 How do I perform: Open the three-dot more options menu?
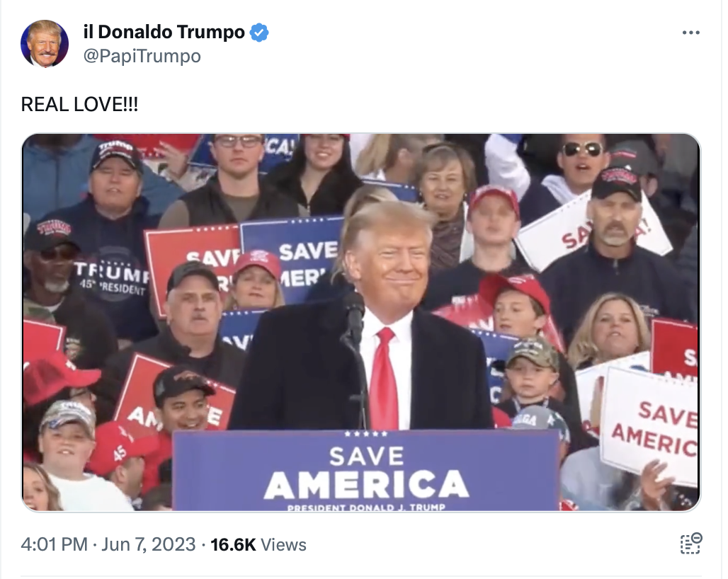691,33
